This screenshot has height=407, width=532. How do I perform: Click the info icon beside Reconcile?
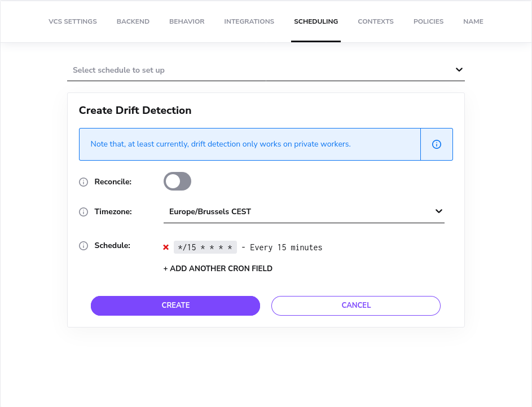[83, 182]
